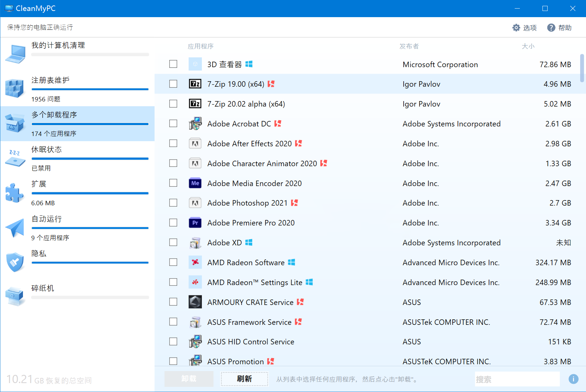Click the 自动运行 progress bar
Image resolution: width=586 pixels, height=392 pixels.
click(x=90, y=228)
